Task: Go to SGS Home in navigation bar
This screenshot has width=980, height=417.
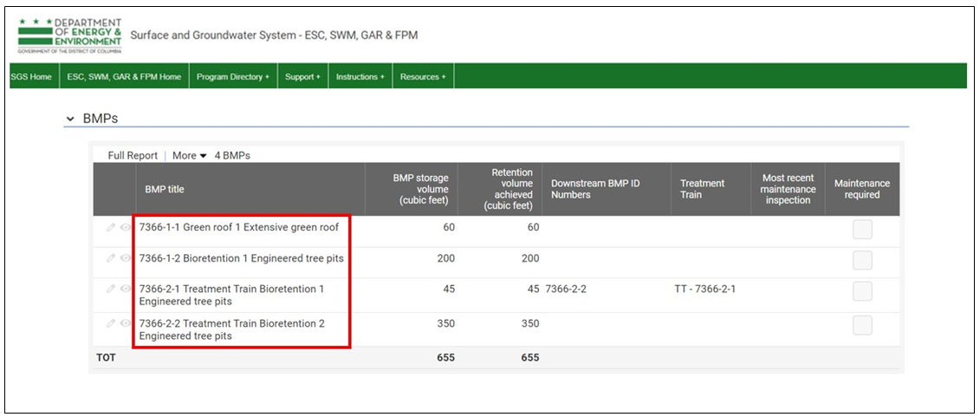Action: [31, 76]
